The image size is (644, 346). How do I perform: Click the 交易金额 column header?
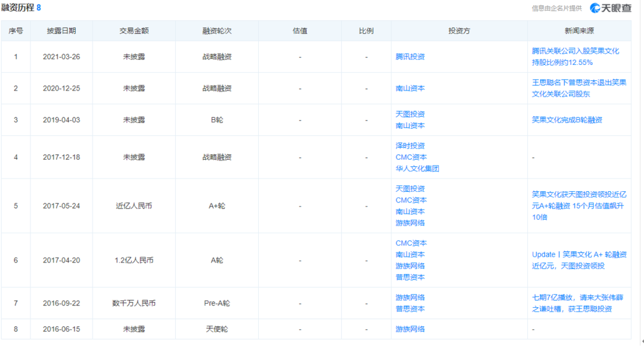(x=134, y=31)
